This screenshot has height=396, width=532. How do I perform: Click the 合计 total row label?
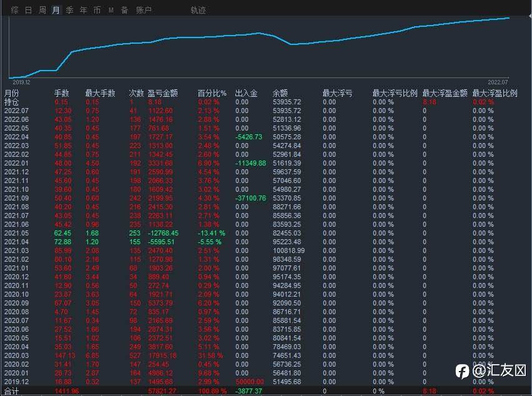[11, 391]
